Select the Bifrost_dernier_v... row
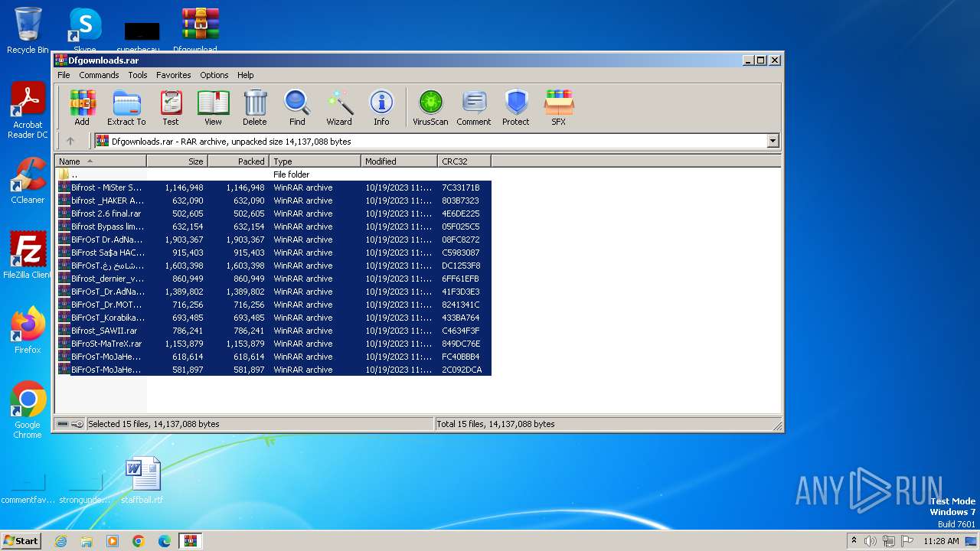 pyautogui.click(x=273, y=279)
